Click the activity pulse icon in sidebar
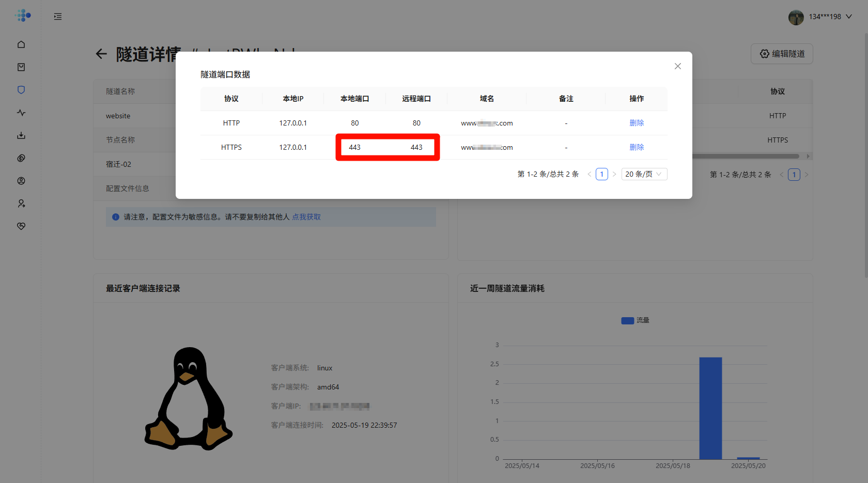Viewport: 868px width, 483px height. [21, 113]
